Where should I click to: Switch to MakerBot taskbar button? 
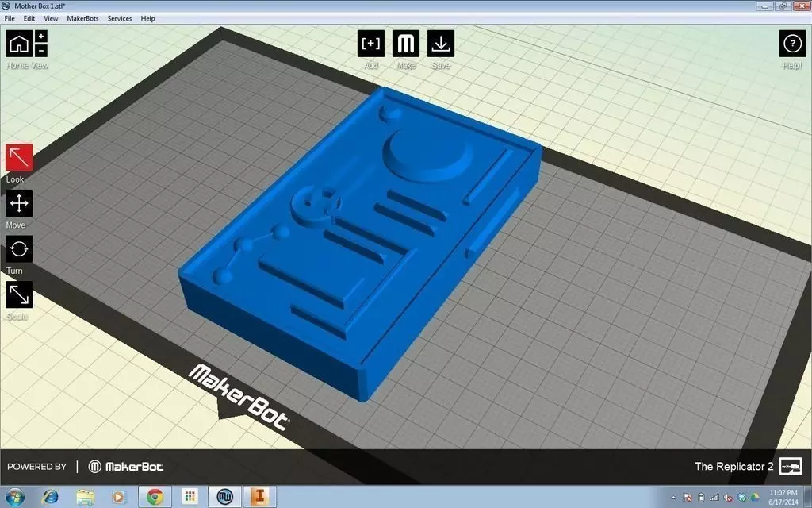pyautogui.click(x=224, y=497)
